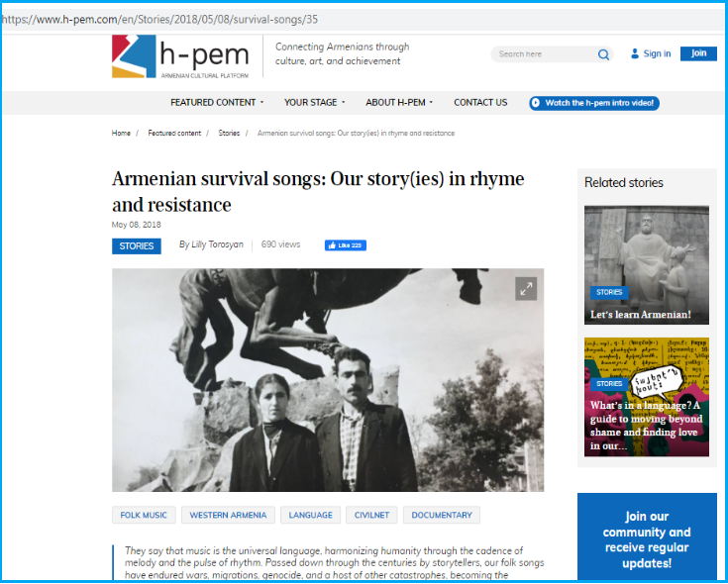This screenshot has width=728, height=584.
Task: Open the Let's learn Armenian! story thumbnail
Action: coord(646,265)
